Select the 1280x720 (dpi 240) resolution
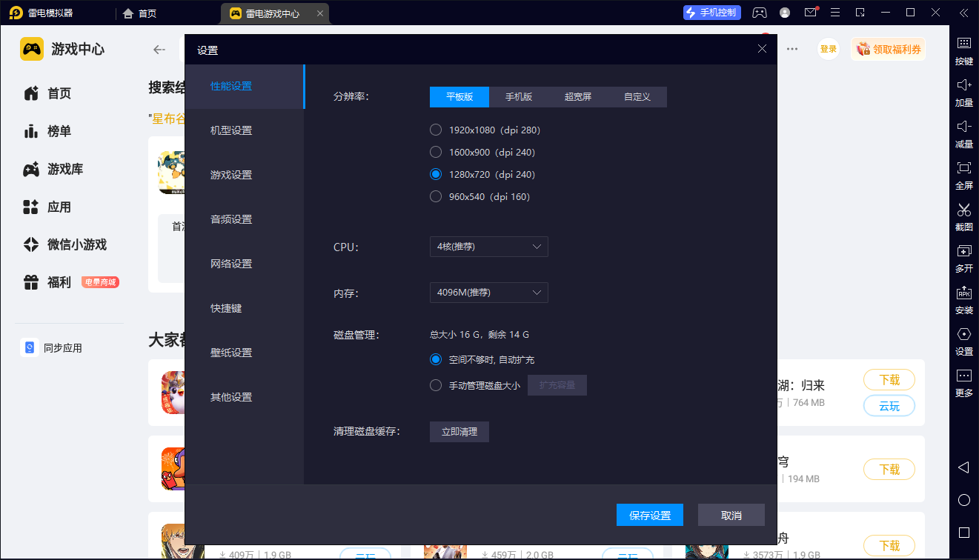 (482, 175)
